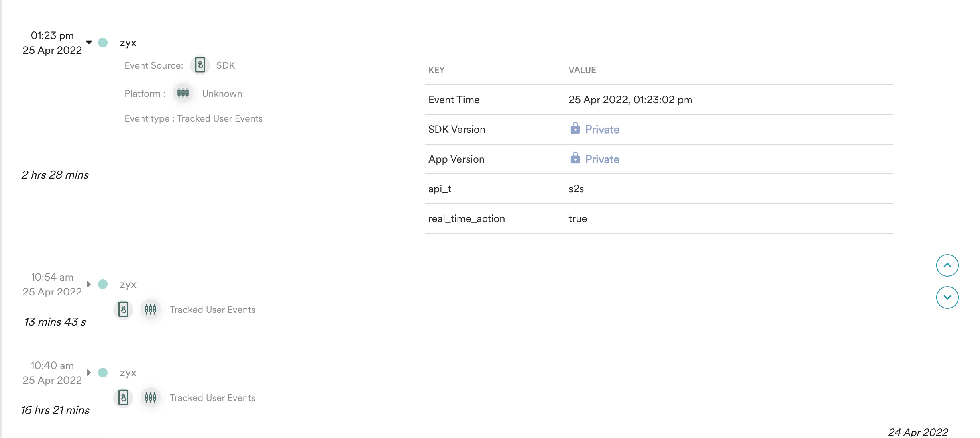The height and width of the screenshot is (438, 980).
Task: Collapse the 01:23 pm zyx event details
Action: pyautogui.click(x=89, y=41)
